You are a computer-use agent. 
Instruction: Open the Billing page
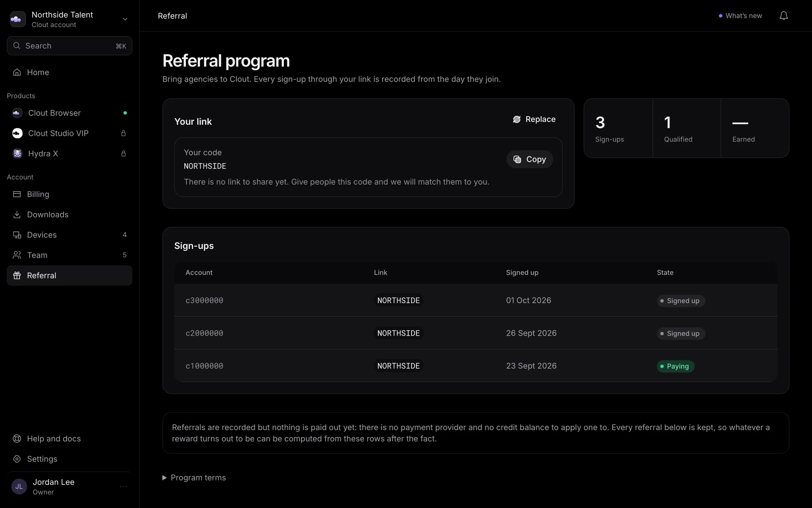69,194
